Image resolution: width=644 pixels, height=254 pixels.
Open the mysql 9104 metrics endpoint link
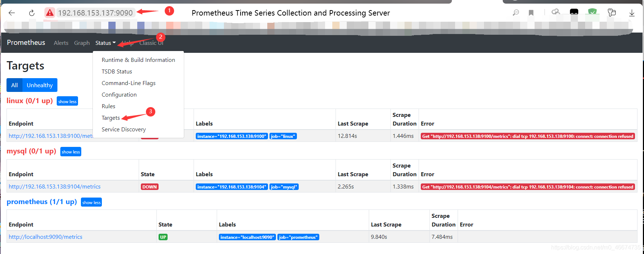[55, 187]
